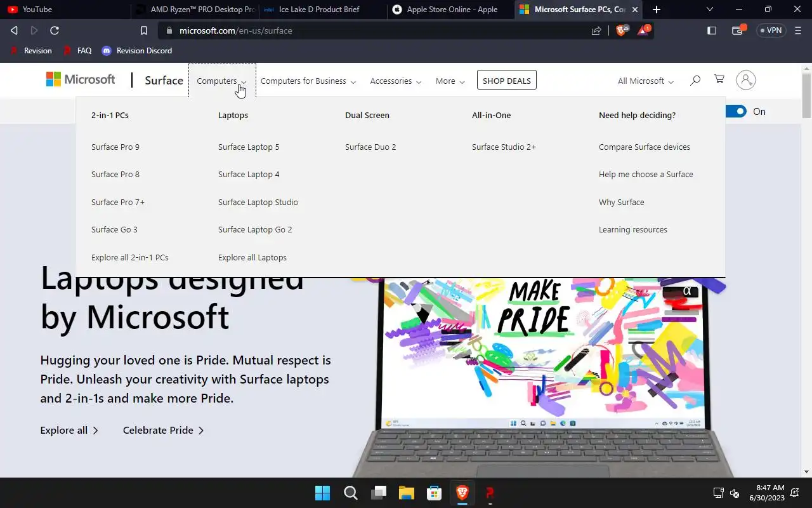Click the red P taskbar app icon
This screenshot has width=812, height=508.
[490, 493]
